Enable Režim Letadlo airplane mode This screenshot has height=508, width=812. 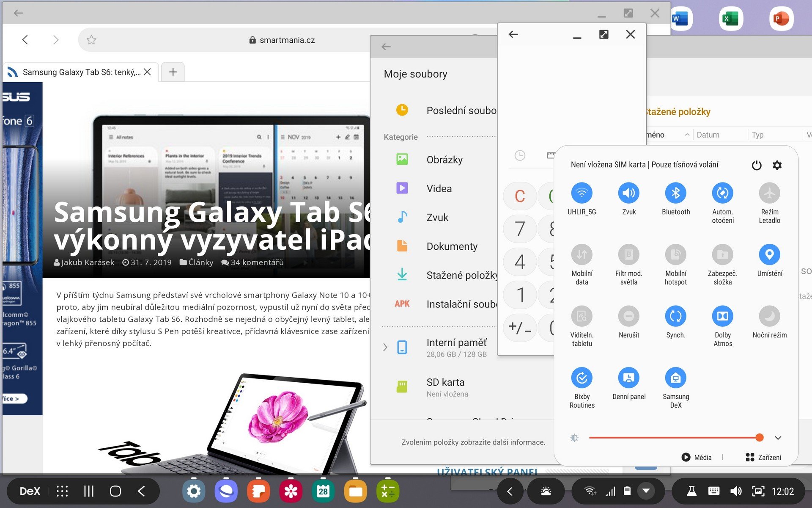pos(769,193)
